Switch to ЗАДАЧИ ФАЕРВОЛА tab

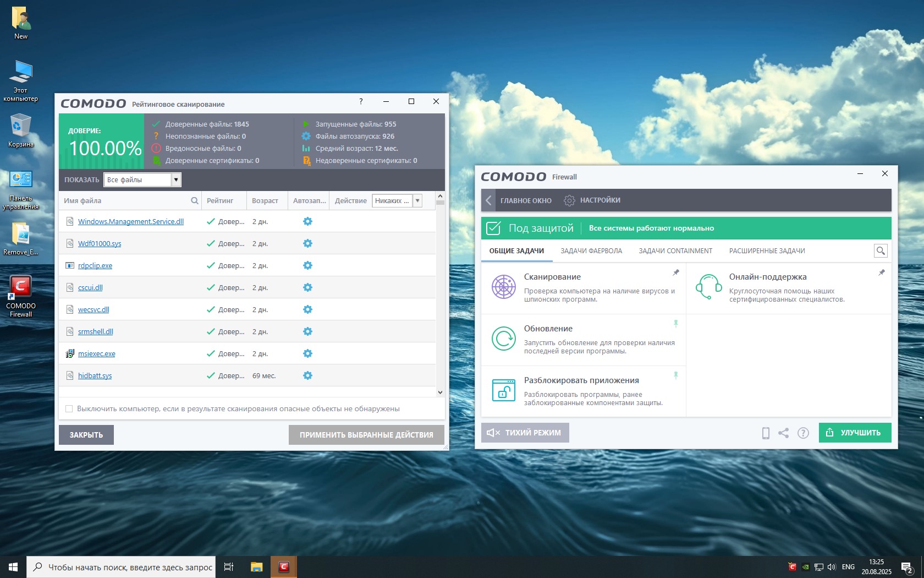(591, 251)
